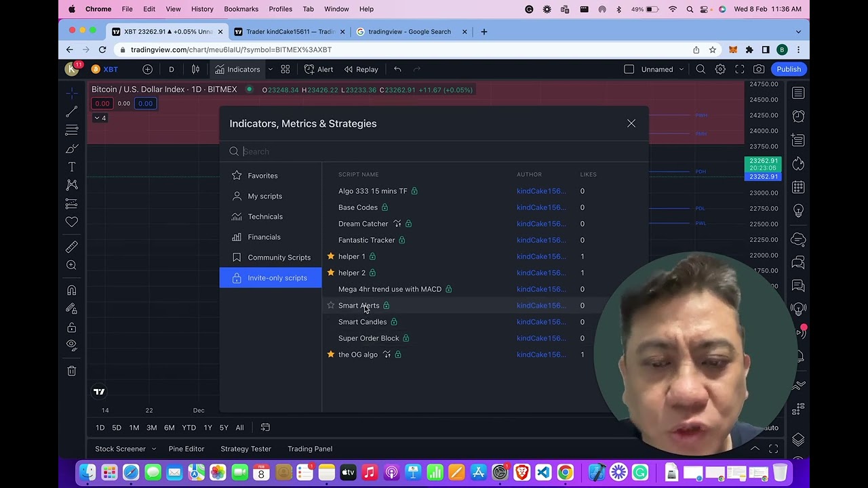Switch to Trading Panel tab
The image size is (868, 488).
pyautogui.click(x=310, y=449)
